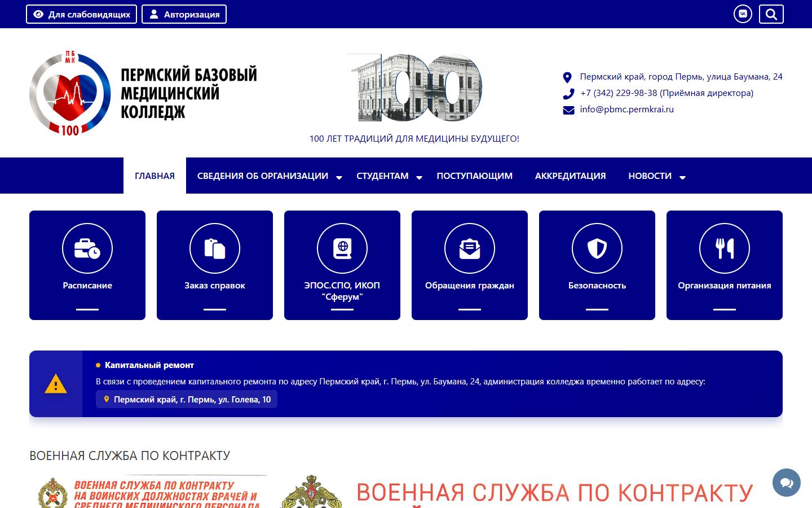Image resolution: width=812 pixels, height=508 pixels.
Task: Open the info@pbmc.permkrai.ru email link
Action: (x=627, y=110)
